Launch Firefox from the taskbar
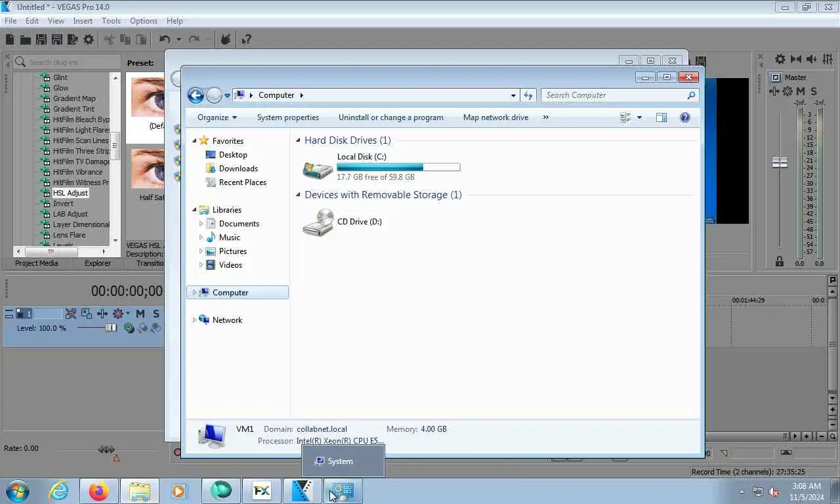The width and height of the screenshot is (840, 504). pos(99,491)
